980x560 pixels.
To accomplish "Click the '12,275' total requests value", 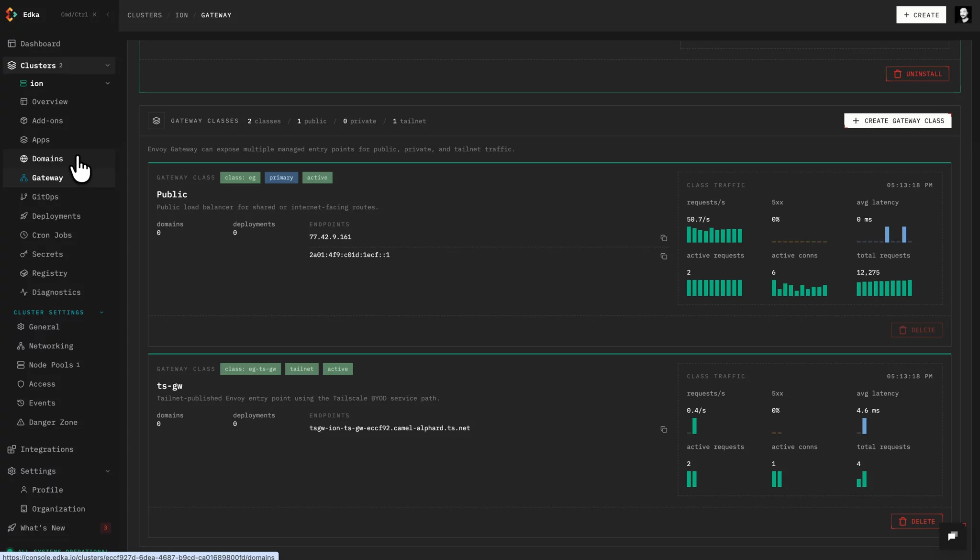I will (868, 272).
